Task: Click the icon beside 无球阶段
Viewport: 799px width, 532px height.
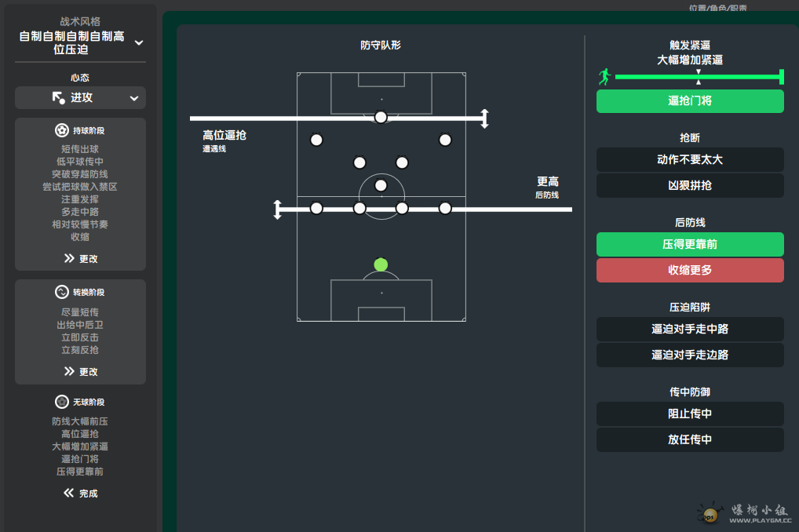Action: (x=61, y=402)
